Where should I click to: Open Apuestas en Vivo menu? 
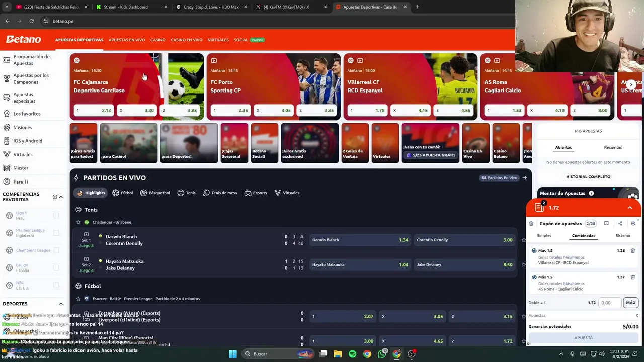(127, 40)
